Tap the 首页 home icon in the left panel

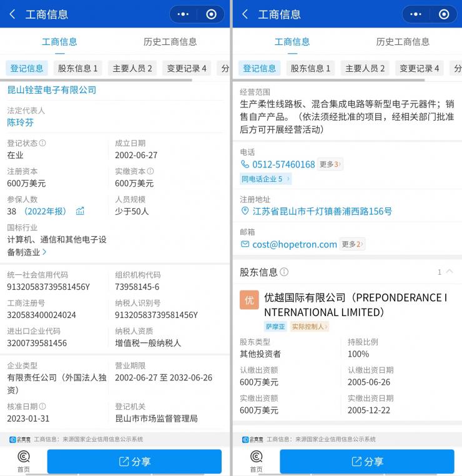(x=23, y=460)
